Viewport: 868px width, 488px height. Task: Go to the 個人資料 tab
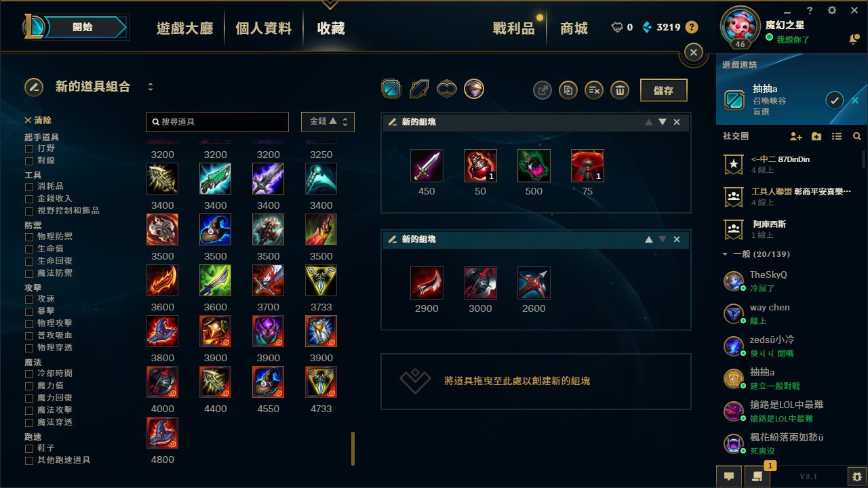(263, 28)
